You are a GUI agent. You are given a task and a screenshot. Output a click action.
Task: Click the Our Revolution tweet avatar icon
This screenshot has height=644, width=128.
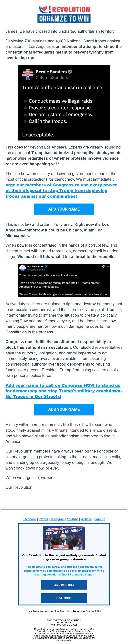click(23, 268)
